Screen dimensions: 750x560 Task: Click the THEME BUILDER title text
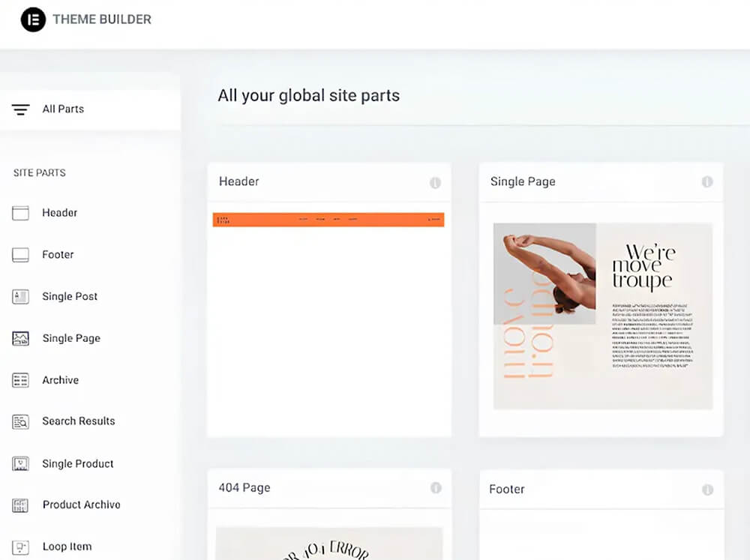pyautogui.click(x=102, y=19)
